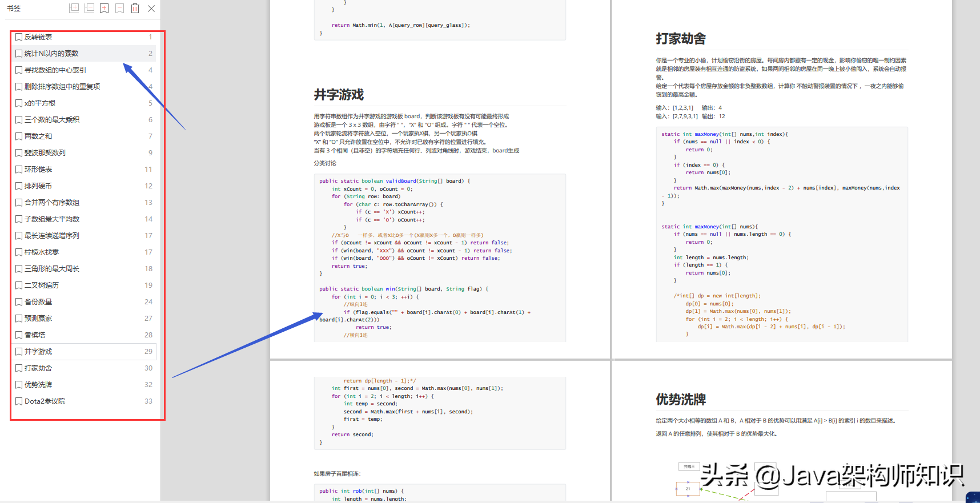Viewport: 980px width, 503px height.
Task: Select the 优势洗牌 bookmark
Action: 85,385
